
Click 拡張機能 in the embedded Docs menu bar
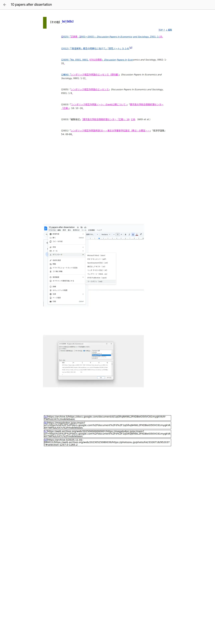(x=92, y=230)
